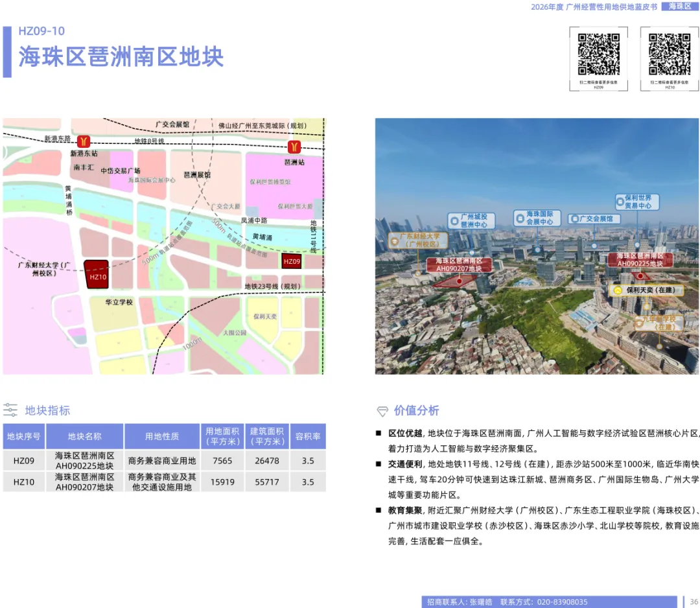Open the QR code labeled HZ09

tap(599, 54)
